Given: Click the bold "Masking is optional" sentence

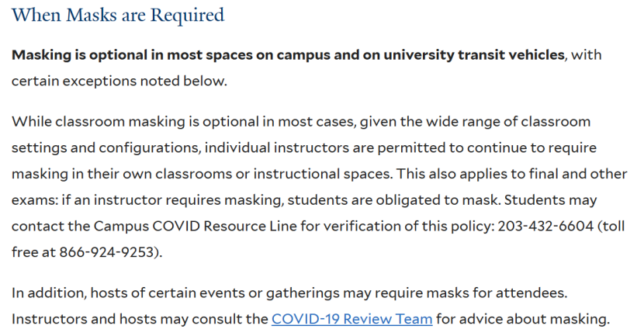Looking at the screenshot, I should pos(288,55).
